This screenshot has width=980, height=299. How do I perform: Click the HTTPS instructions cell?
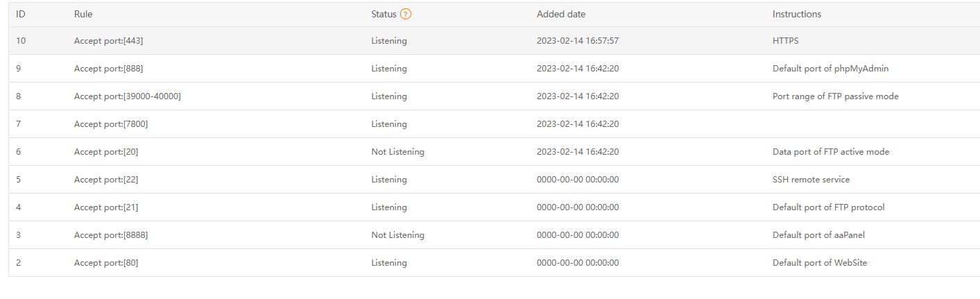pos(786,41)
